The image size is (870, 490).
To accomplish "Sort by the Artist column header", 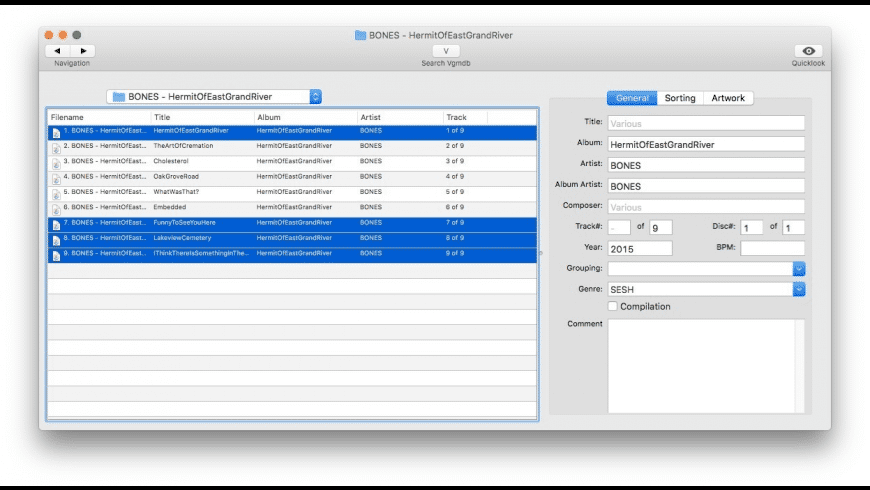I will tap(400, 117).
